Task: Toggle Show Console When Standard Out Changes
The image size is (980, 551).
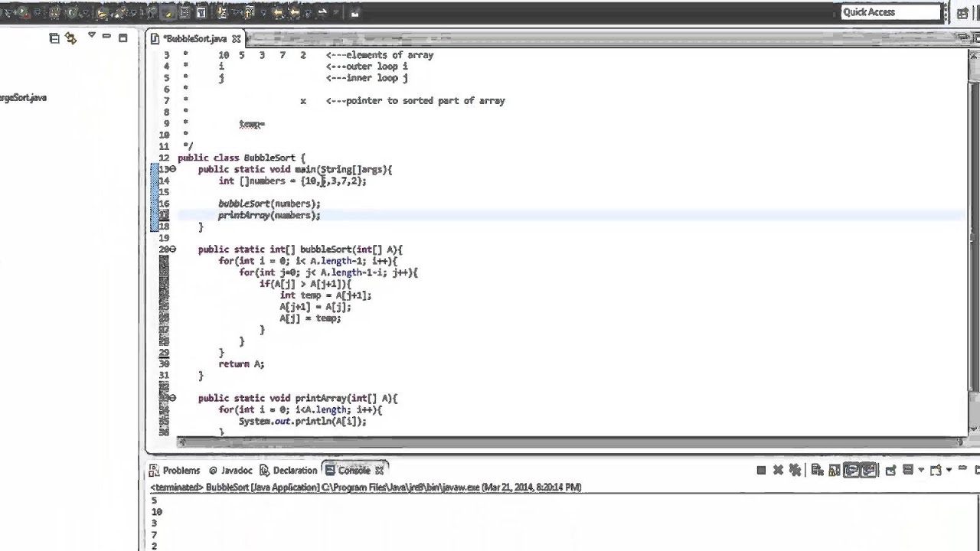Action: click(851, 470)
